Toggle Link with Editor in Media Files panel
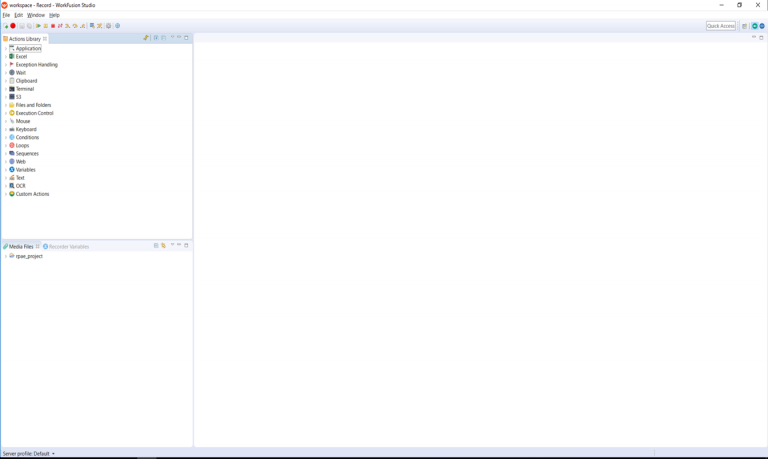This screenshot has width=768, height=459. 163,246
